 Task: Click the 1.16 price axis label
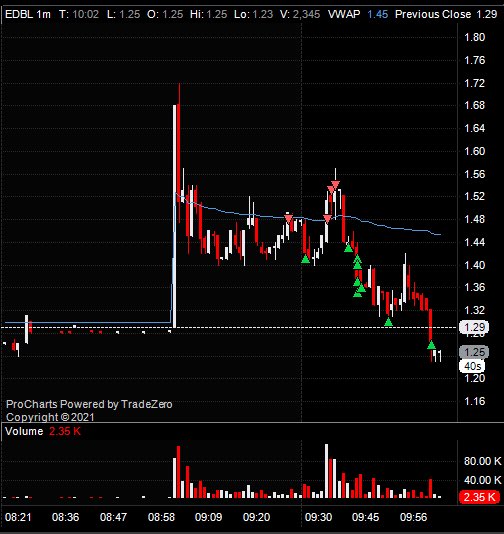[x=474, y=401]
